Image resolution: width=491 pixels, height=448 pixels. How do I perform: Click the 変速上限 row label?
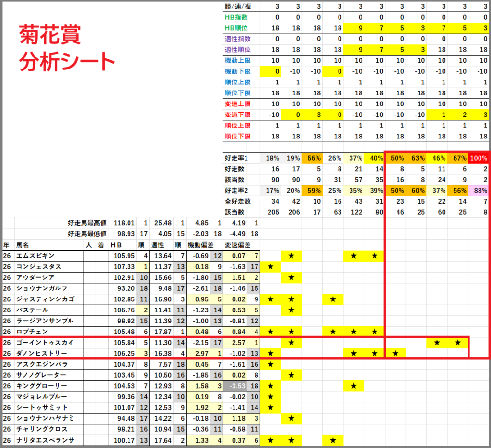coord(237,104)
